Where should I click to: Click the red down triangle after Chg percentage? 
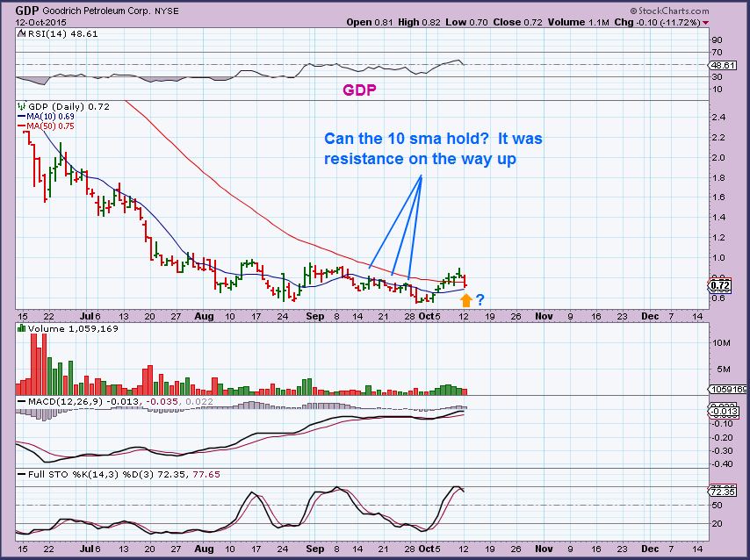(706, 23)
